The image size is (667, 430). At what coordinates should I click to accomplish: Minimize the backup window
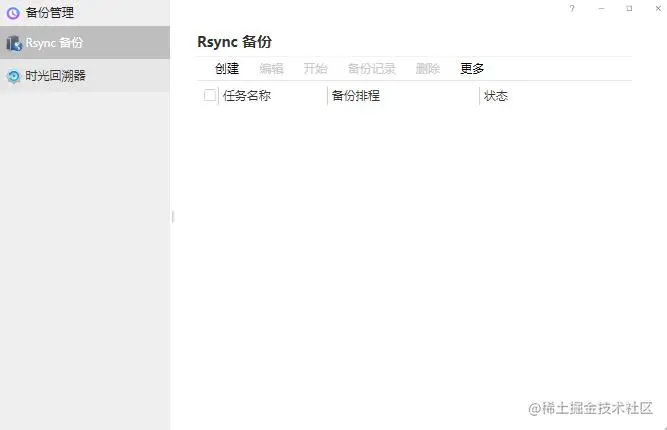(x=601, y=9)
